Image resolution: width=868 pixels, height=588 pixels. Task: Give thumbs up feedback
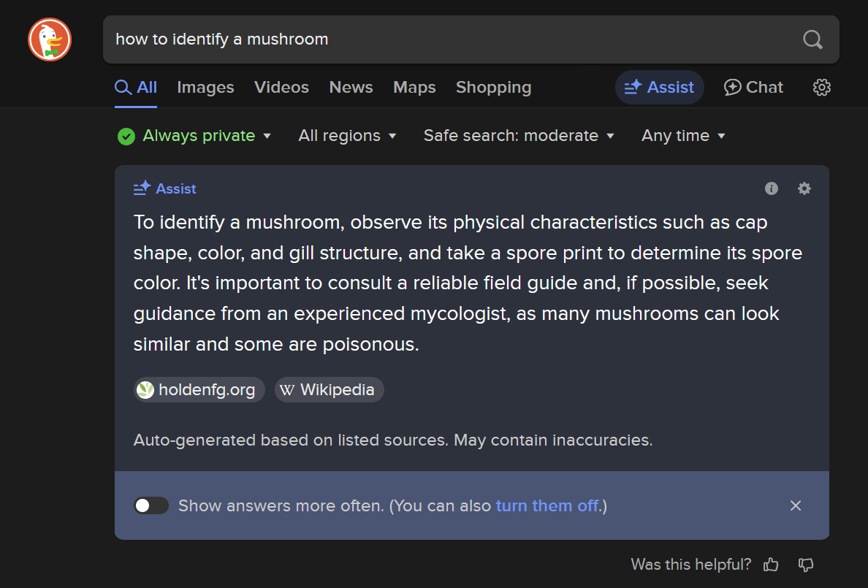[771, 565]
